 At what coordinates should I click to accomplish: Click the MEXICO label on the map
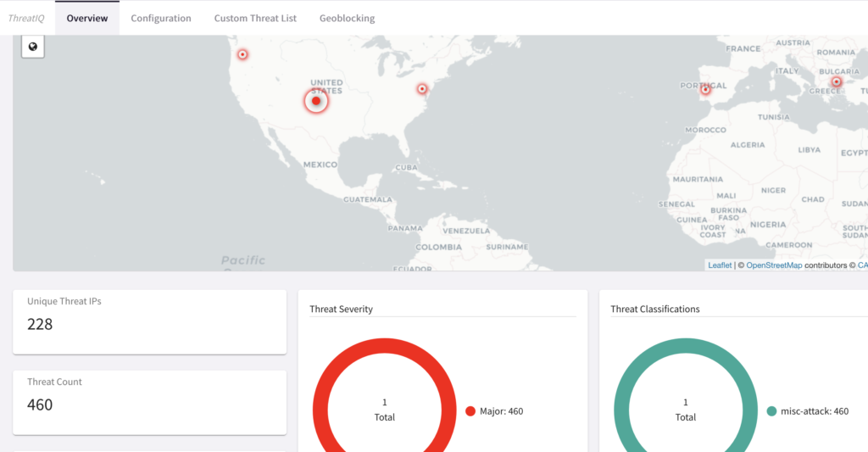point(320,165)
